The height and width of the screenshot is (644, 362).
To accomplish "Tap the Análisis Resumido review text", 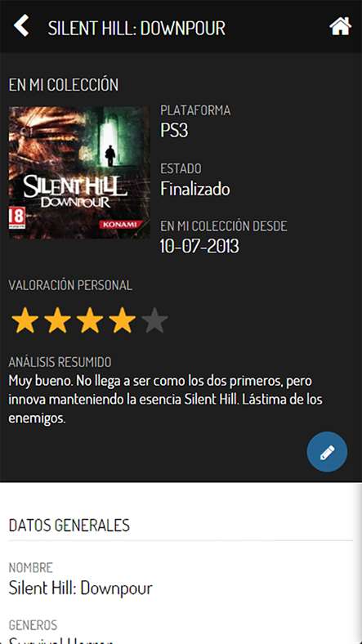I will [165, 399].
